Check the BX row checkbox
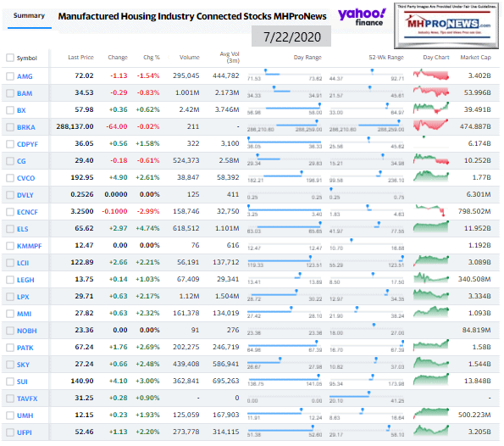This screenshot has width=504, height=446. (x=10, y=110)
